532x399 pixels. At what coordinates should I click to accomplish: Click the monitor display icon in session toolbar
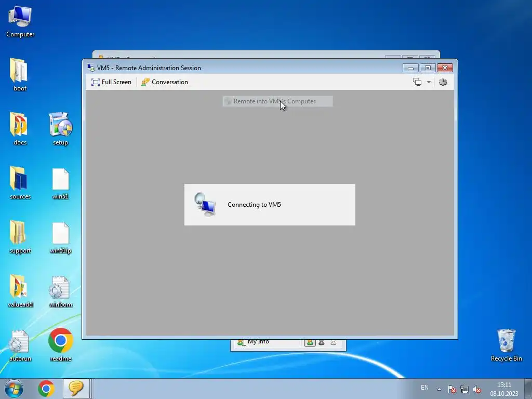click(x=417, y=82)
